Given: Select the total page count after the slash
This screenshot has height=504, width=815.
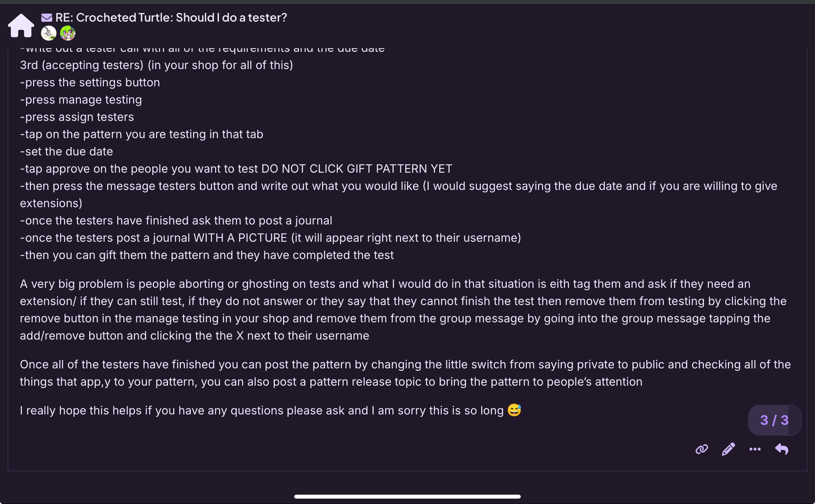Looking at the screenshot, I should point(785,420).
